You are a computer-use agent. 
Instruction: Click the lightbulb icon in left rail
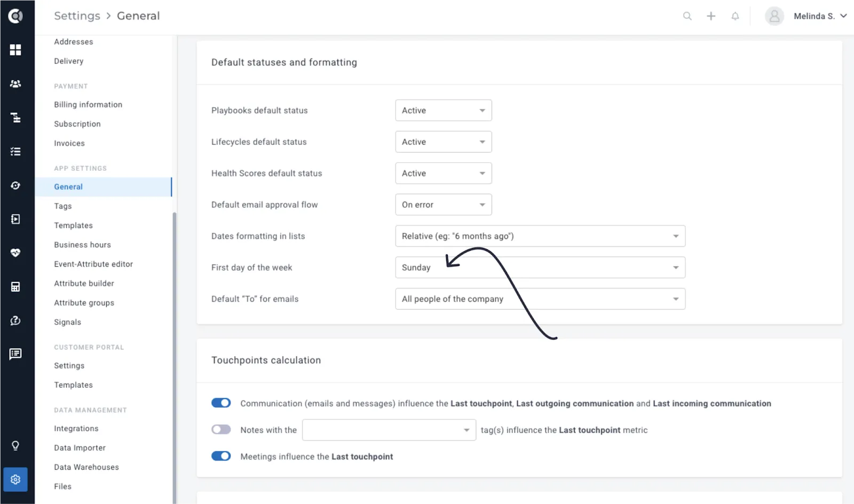pos(15,445)
